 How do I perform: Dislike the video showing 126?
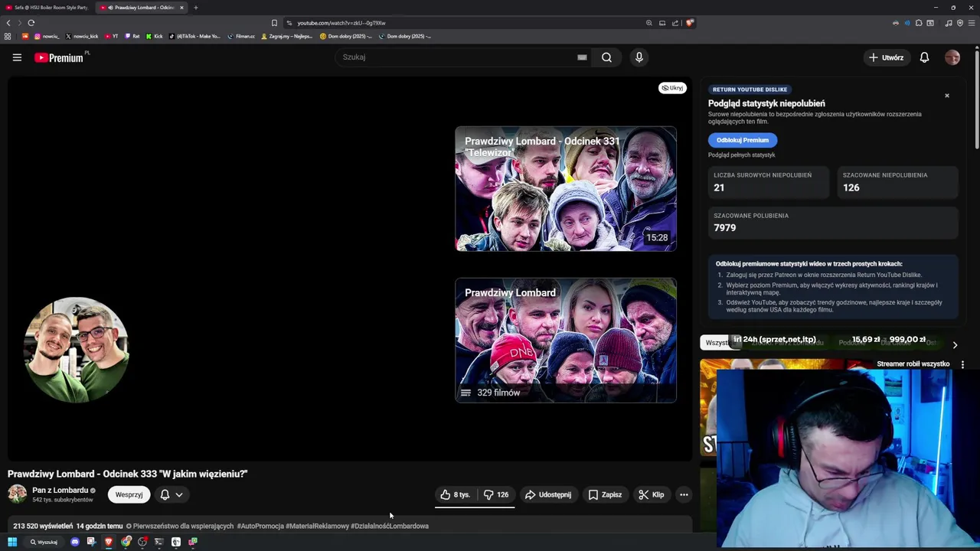click(x=495, y=494)
